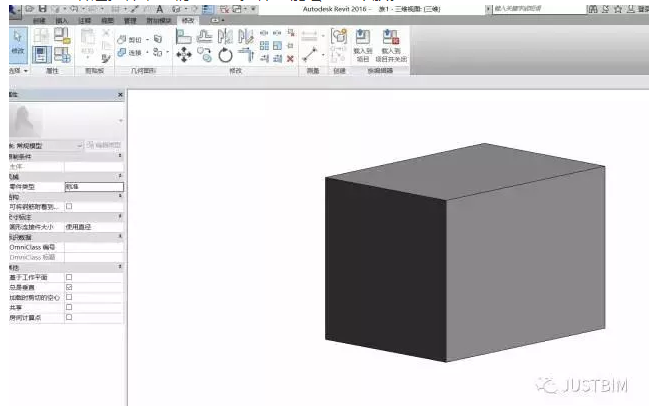Select the Move tool
657x406 pixels.
[x=184, y=55]
